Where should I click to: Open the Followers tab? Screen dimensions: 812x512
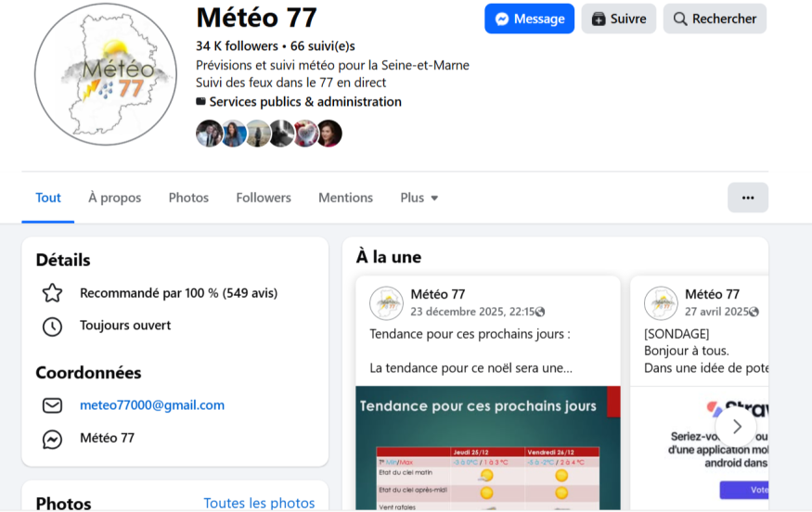click(264, 198)
